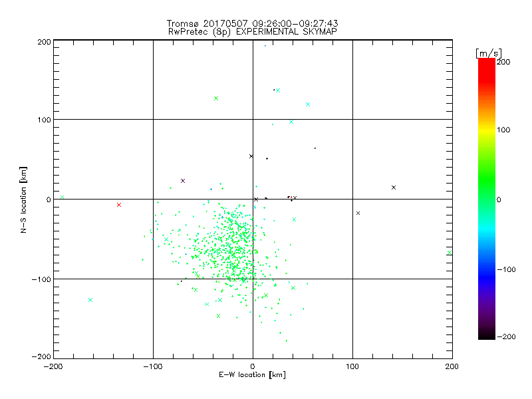Click the green X marker near 127 km north
Viewport: 532px width, 399px height.
[216, 98]
